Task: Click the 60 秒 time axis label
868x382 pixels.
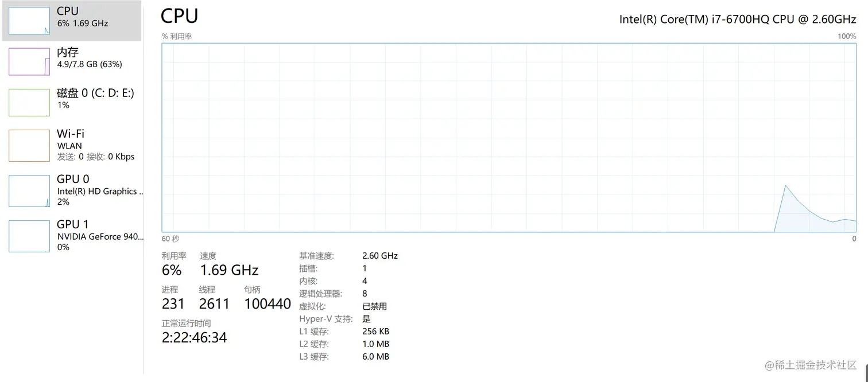Action: [170, 239]
